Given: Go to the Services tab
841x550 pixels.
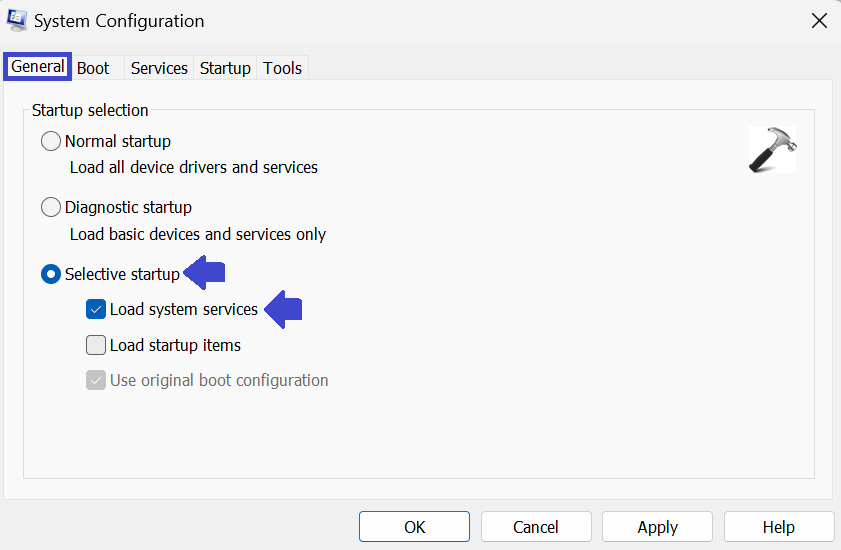Looking at the screenshot, I should 159,68.
